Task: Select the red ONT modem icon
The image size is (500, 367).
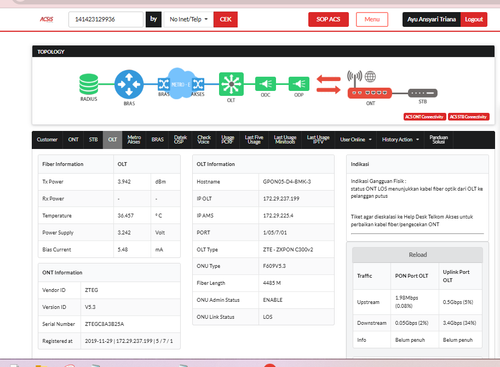Action: pos(370,93)
